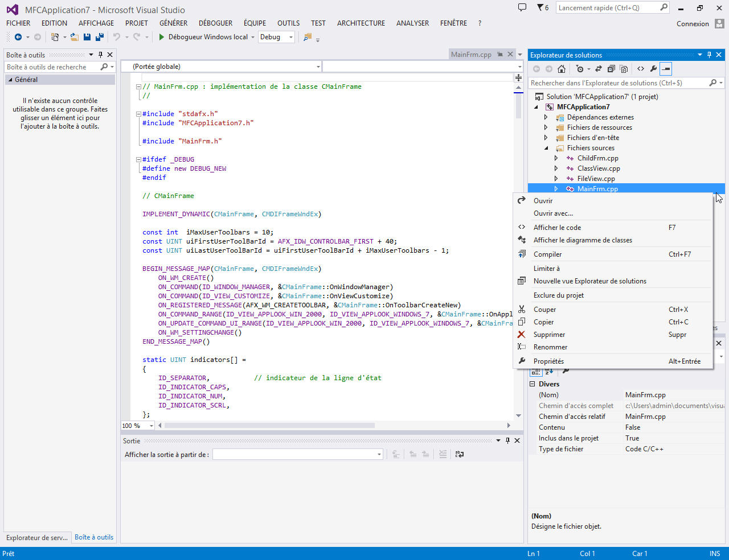Click the Preview Selected Items toolbar button
The height and width of the screenshot is (560, 729).
666,69
